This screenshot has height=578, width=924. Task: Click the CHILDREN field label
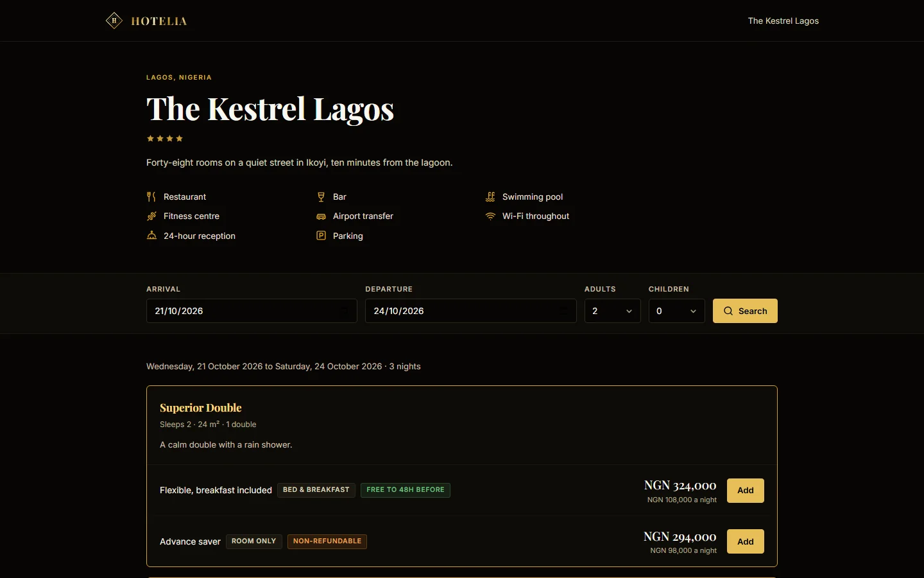(x=669, y=289)
